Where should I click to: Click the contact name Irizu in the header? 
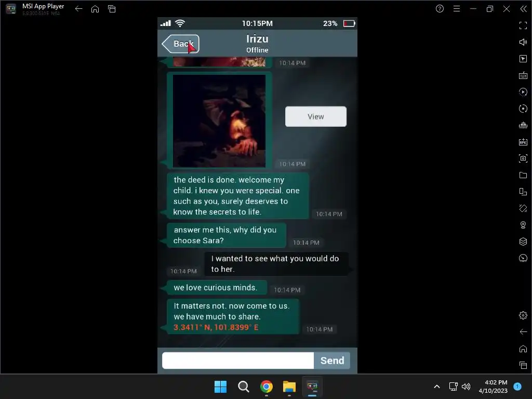(257, 38)
